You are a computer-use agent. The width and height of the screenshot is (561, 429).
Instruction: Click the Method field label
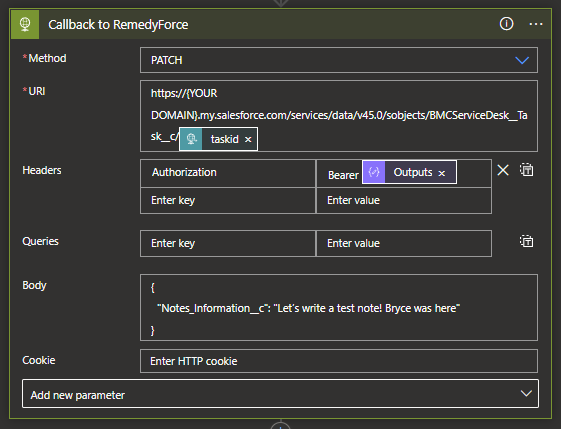tap(47, 58)
